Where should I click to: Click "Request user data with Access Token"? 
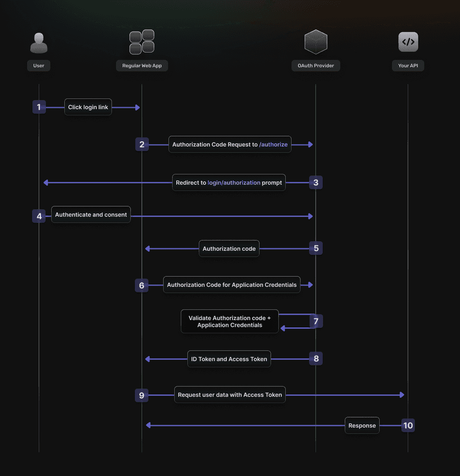tap(230, 395)
